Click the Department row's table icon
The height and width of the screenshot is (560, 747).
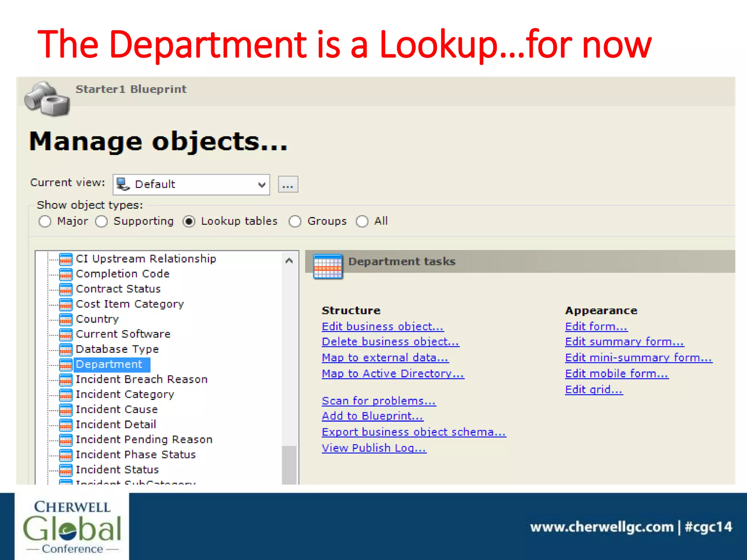(x=66, y=364)
